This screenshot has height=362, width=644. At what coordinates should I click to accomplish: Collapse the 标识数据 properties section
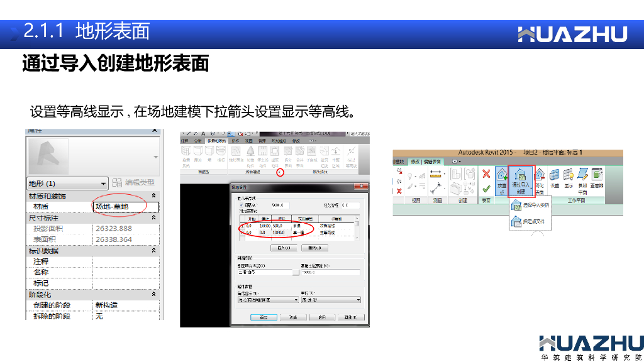(153, 250)
